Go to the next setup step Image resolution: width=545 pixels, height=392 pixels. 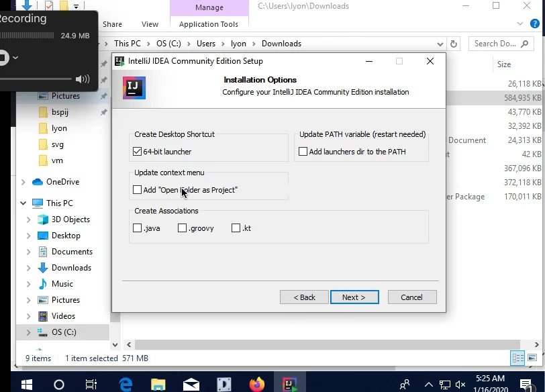[x=354, y=297]
